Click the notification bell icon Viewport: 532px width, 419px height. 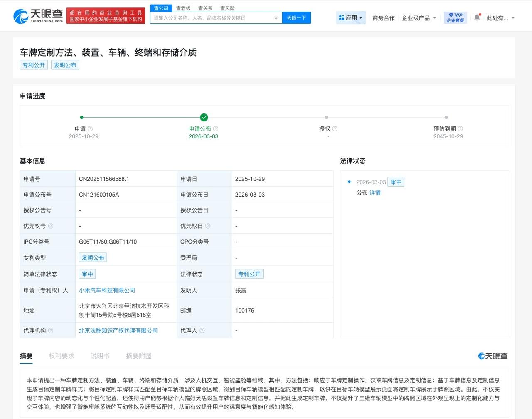(476, 17)
